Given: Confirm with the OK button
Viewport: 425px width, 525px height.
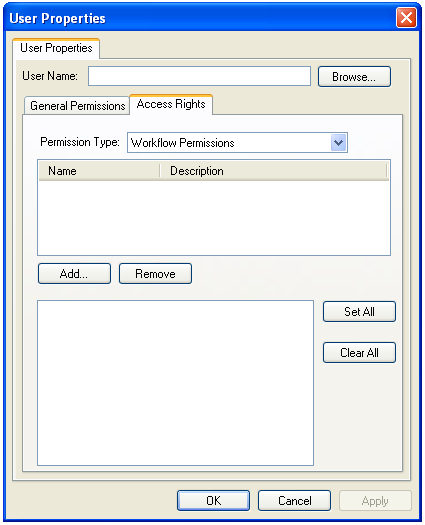Looking at the screenshot, I should click(213, 501).
